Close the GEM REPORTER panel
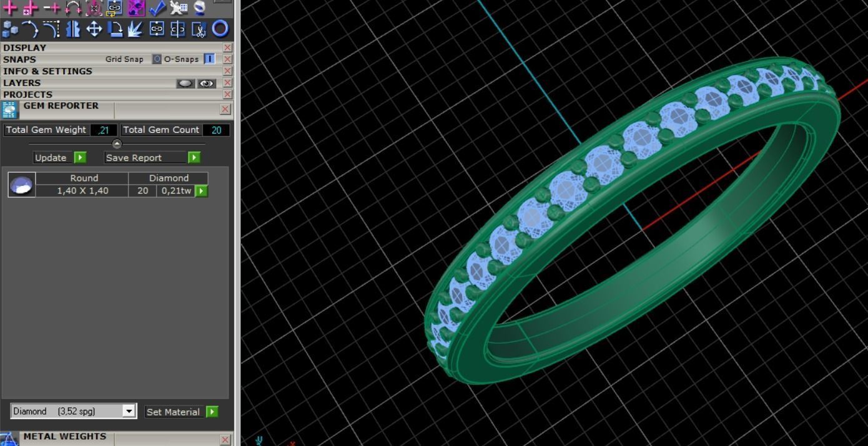 coord(225,109)
